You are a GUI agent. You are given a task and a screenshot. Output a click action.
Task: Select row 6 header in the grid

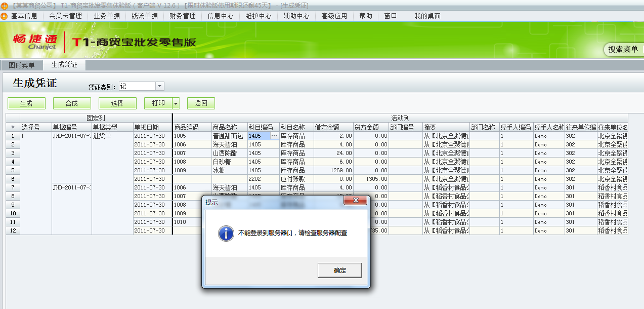(x=13, y=179)
